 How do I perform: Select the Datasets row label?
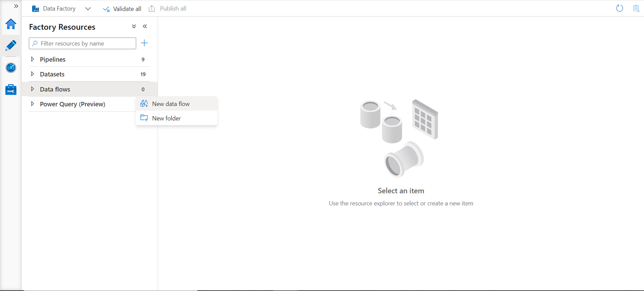[x=52, y=74]
